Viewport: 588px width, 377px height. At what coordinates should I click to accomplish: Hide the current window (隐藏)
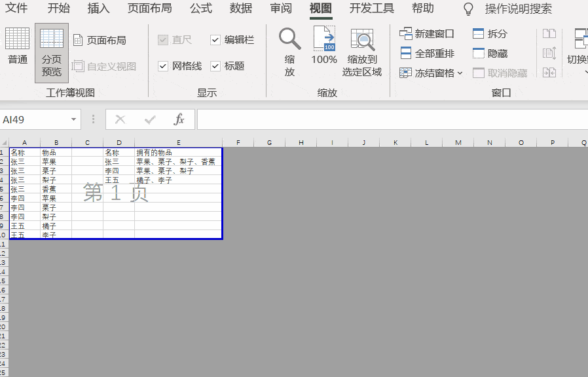pyautogui.click(x=490, y=53)
